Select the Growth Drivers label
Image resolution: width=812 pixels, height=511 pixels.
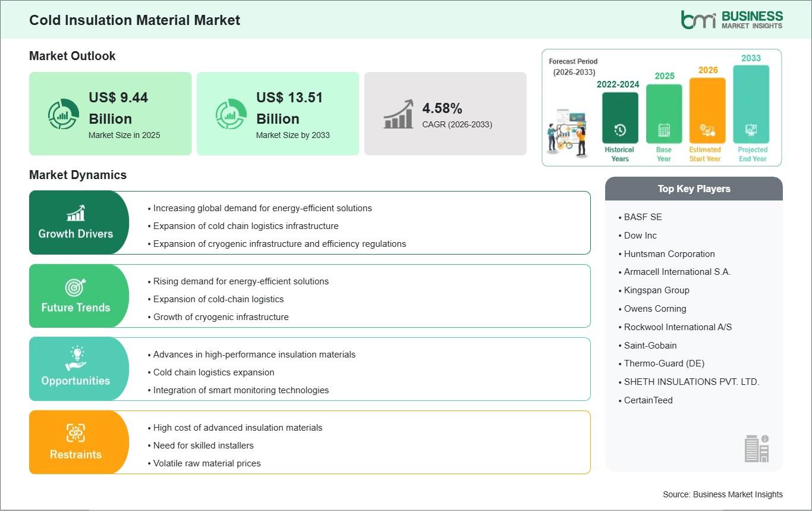pyautogui.click(x=75, y=234)
